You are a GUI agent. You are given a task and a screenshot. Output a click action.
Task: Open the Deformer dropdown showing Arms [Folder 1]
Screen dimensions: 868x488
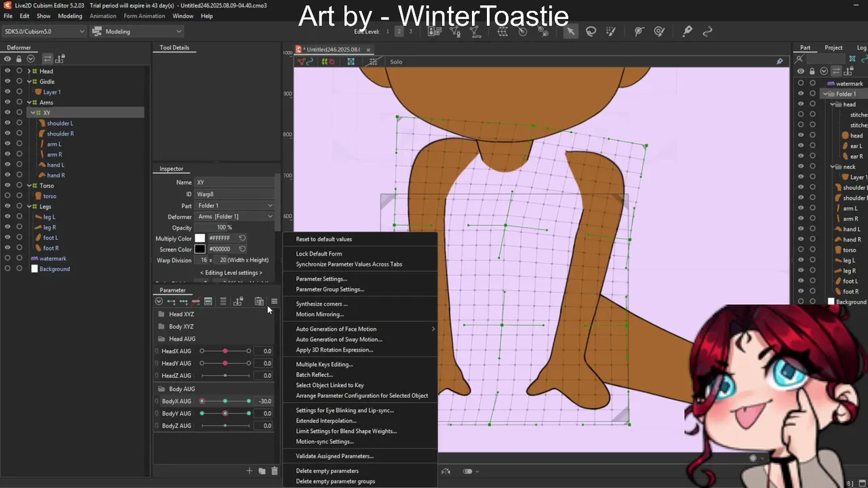(x=235, y=216)
